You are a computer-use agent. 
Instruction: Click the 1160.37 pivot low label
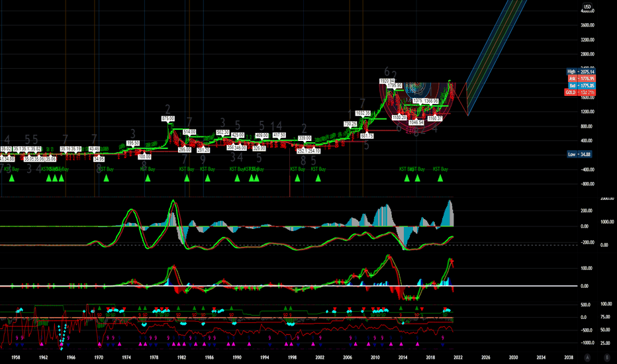pyautogui.click(x=435, y=118)
